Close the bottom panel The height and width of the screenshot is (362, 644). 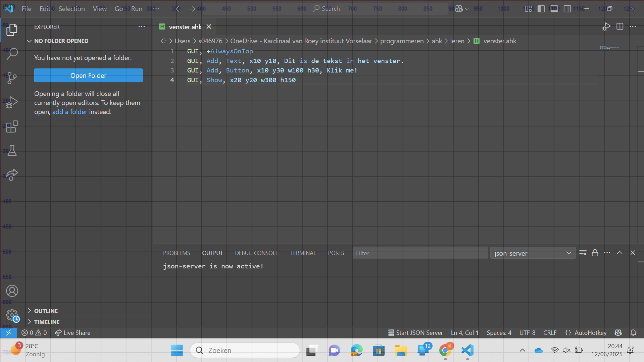pyautogui.click(x=633, y=253)
